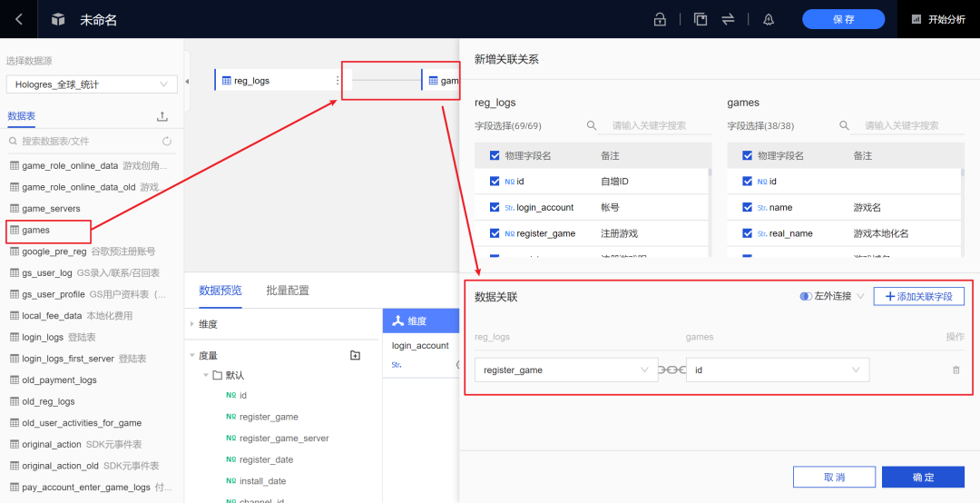Select the 数据预览 tab
The image size is (980, 503).
tap(220, 291)
